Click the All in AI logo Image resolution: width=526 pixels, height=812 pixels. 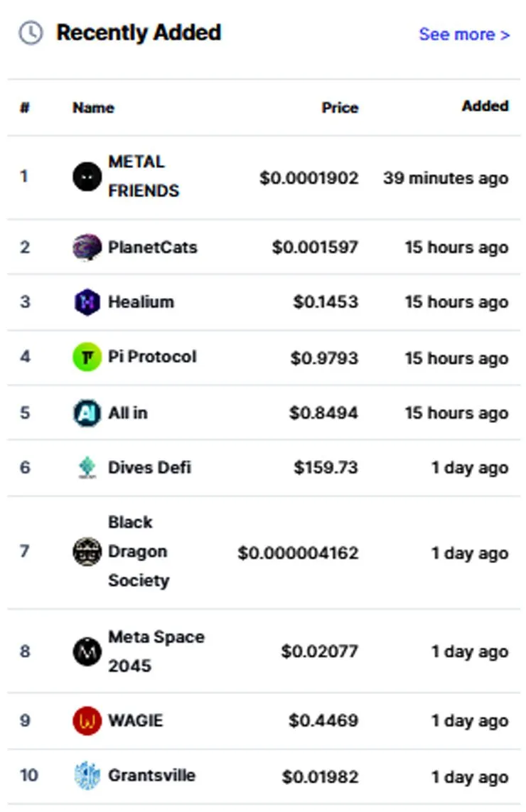[x=87, y=413]
